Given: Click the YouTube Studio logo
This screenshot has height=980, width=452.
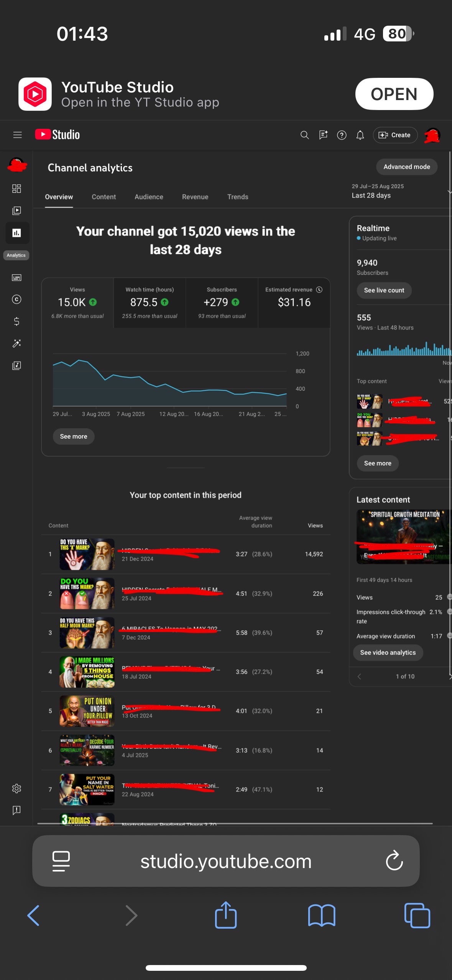Looking at the screenshot, I should [x=58, y=135].
